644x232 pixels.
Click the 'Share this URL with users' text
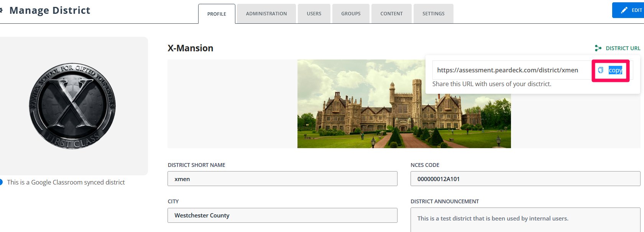tap(492, 84)
